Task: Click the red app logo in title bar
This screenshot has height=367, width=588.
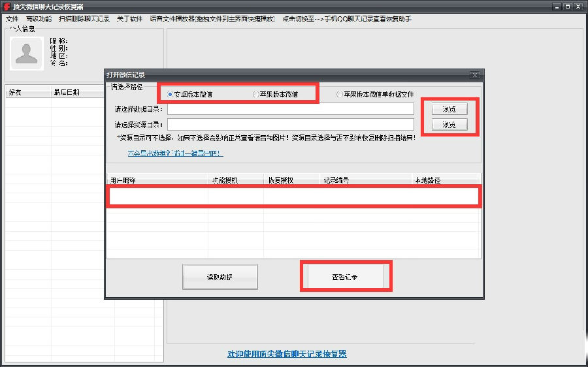Action: [x=7, y=7]
